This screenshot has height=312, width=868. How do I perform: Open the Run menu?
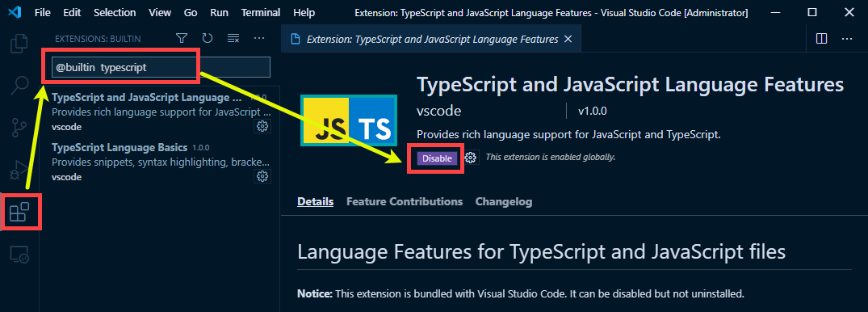click(x=219, y=12)
